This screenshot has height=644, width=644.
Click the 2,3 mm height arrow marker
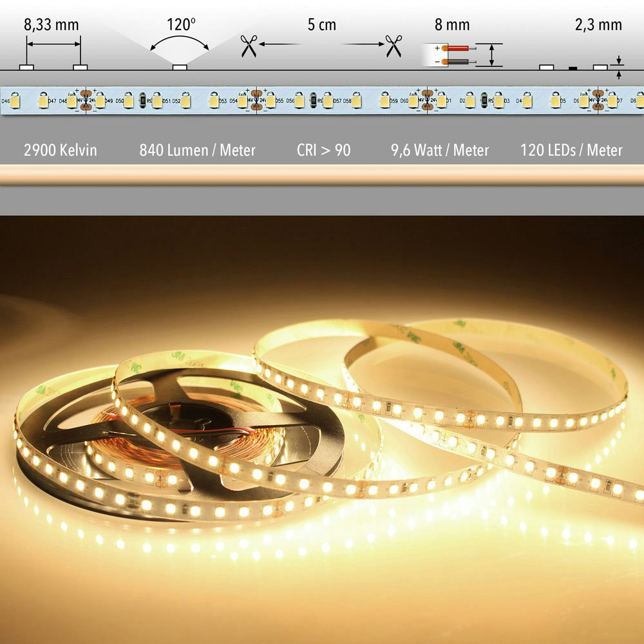point(619,68)
